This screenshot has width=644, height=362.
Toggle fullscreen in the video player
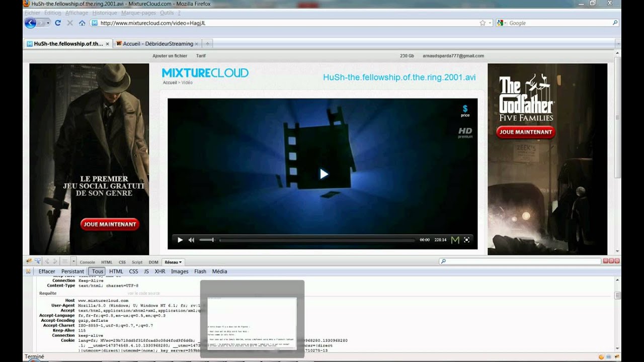click(x=466, y=240)
